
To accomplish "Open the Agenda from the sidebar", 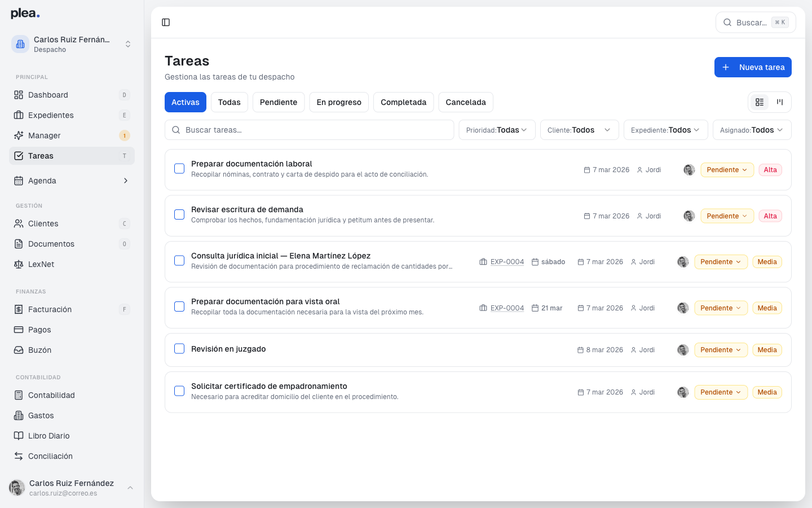I will [x=42, y=181].
